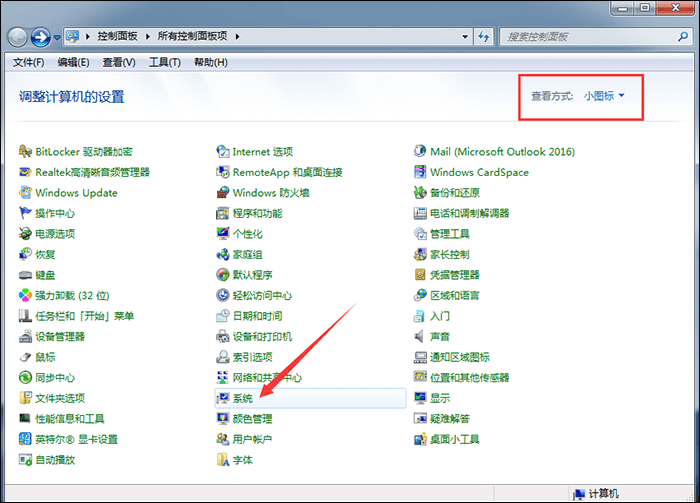This screenshot has width=700, height=503.
Task: Open the 显示 link
Action: tap(440, 398)
